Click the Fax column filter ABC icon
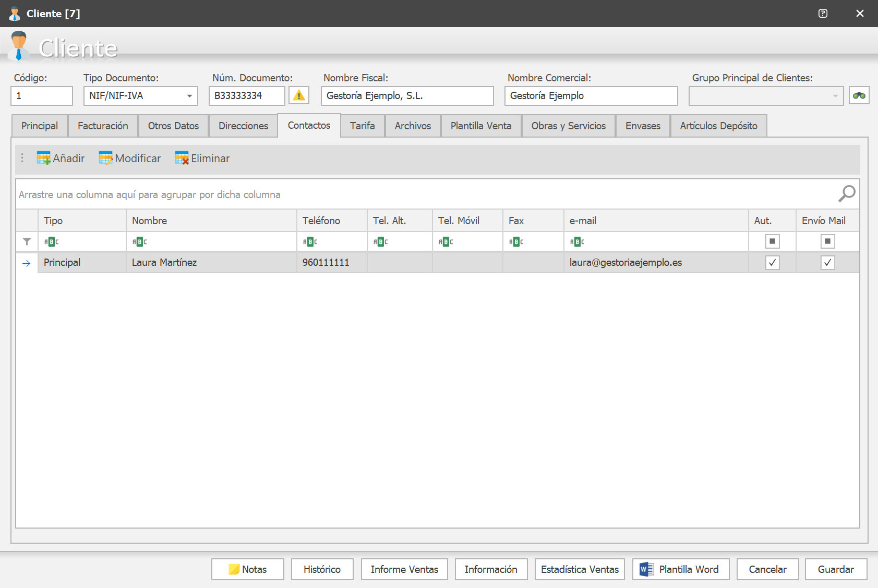The image size is (878, 588). click(516, 242)
